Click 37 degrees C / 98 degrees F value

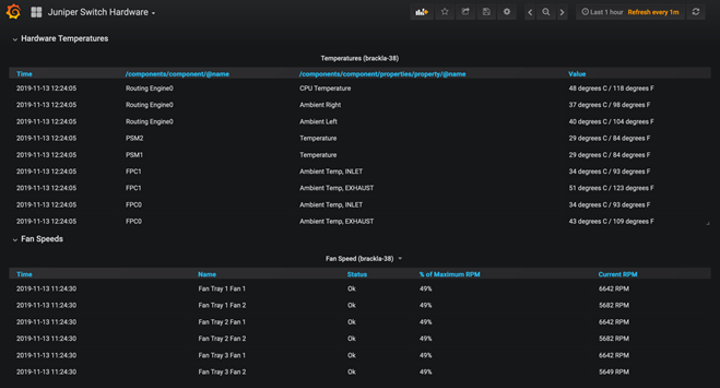(x=609, y=105)
